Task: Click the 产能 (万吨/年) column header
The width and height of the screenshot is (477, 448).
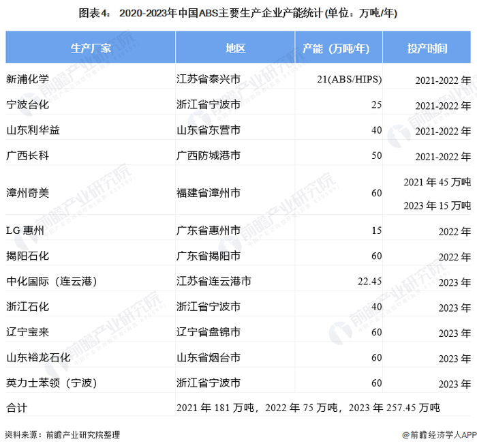Action: tap(339, 47)
